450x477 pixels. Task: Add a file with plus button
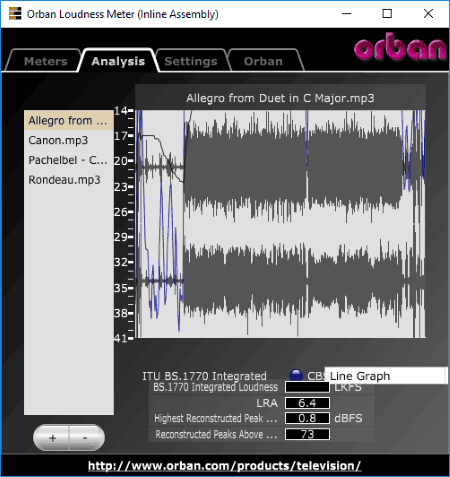coord(52,438)
